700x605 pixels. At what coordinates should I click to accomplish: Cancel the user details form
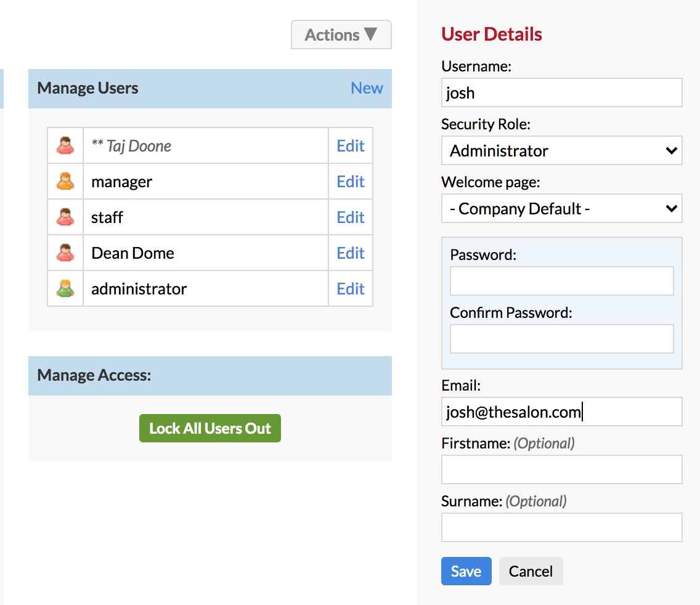tap(531, 571)
